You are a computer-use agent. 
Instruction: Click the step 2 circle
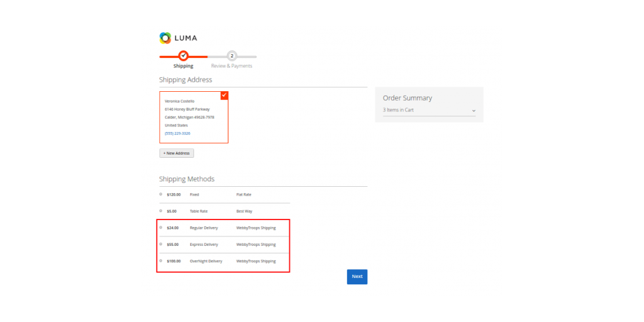[x=231, y=55]
